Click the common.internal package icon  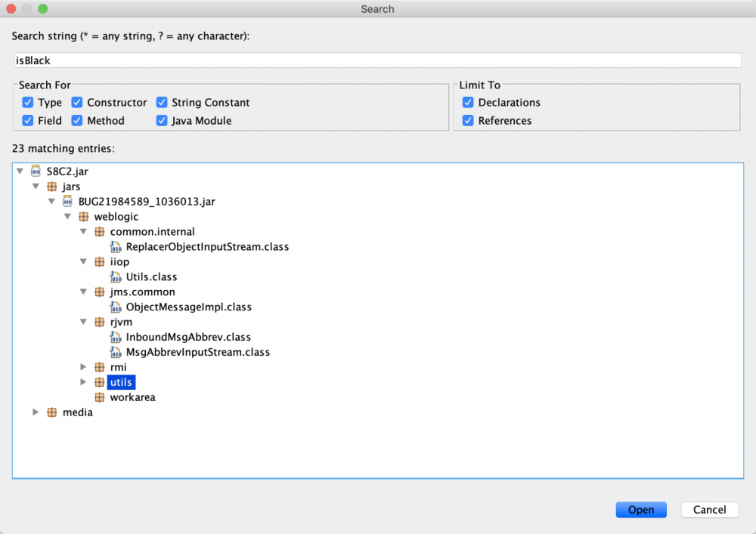click(99, 232)
